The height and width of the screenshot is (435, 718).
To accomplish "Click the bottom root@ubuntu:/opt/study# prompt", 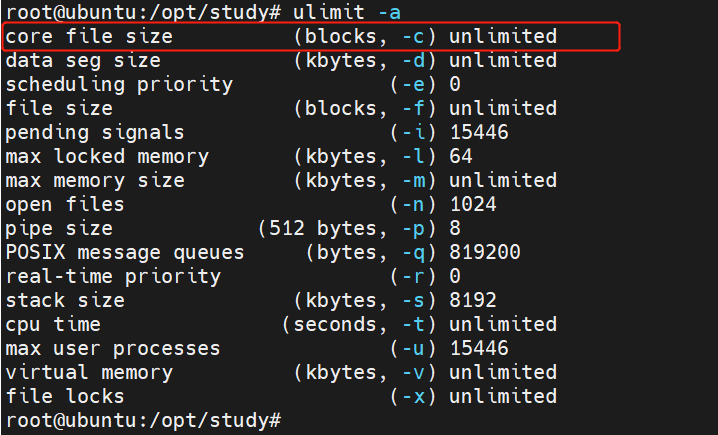I will click(x=143, y=421).
